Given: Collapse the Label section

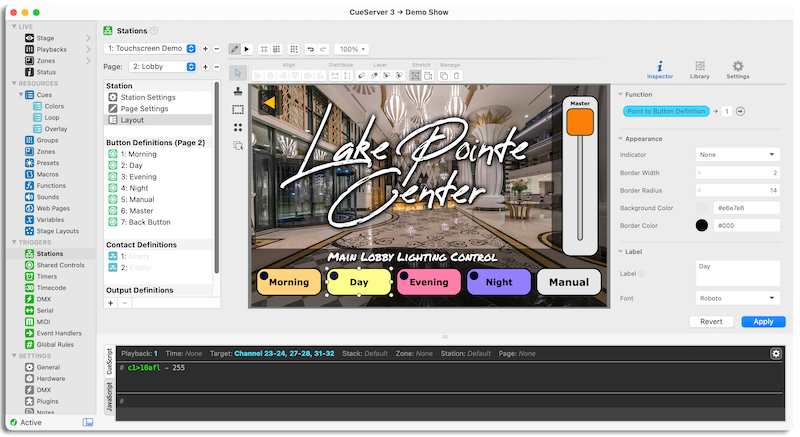Looking at the screenshot, I should tap(620, 251).
